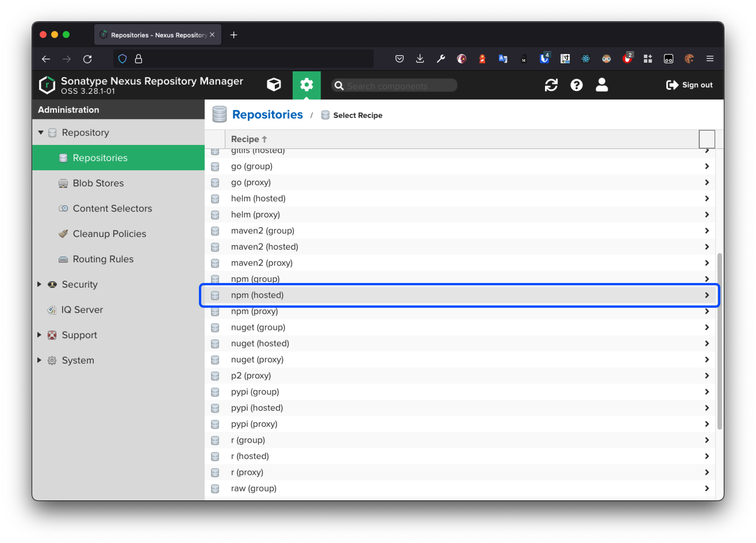Click the Repositories - Nexus Repository browser tab
The width and height of the screenshot is (756, 543).
(158, 35)
